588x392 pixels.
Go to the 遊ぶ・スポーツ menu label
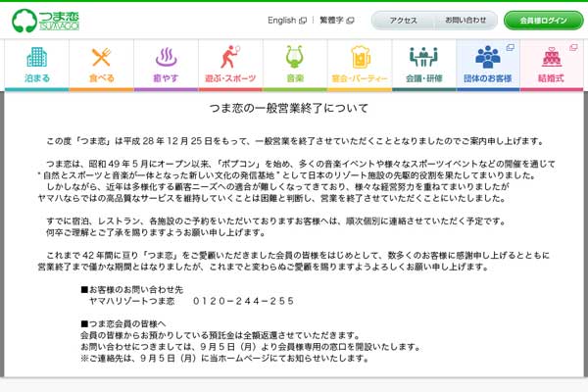230,78
